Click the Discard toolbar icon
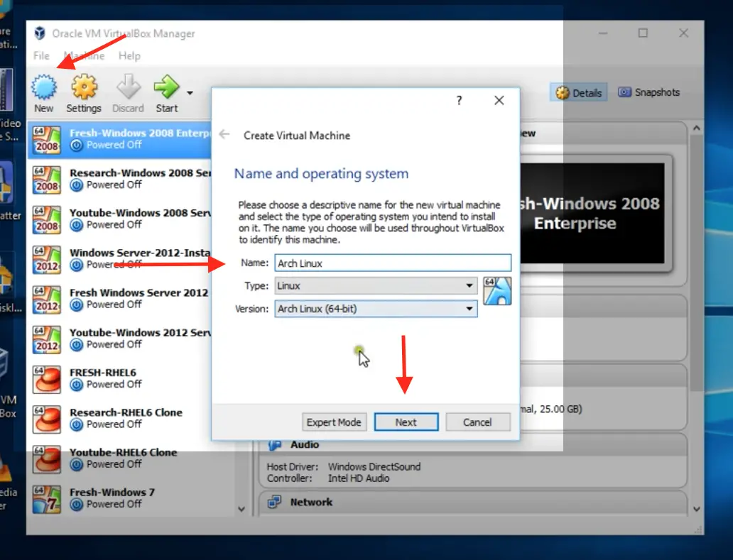The width and height of the screenshot is (733, 560). pos(128,90)
